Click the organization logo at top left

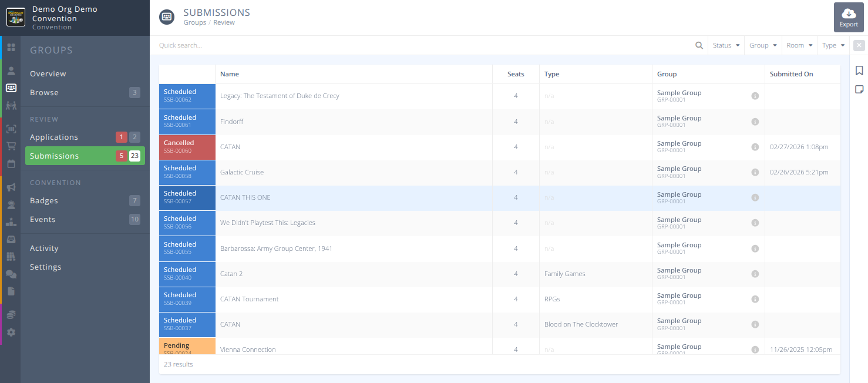(16, 17)
